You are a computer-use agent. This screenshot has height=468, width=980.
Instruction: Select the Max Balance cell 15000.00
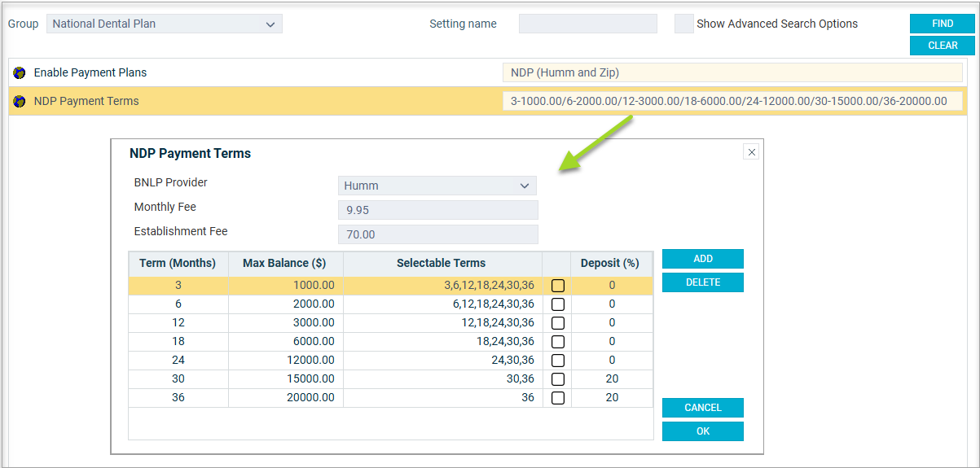(x=285, y=379)
